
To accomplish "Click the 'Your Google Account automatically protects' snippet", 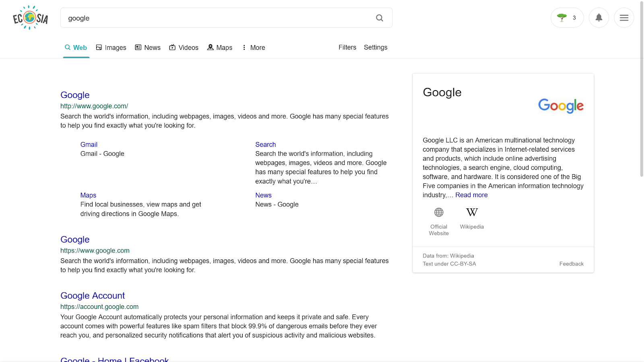I will pyautogui.click(x=219, y=326).
